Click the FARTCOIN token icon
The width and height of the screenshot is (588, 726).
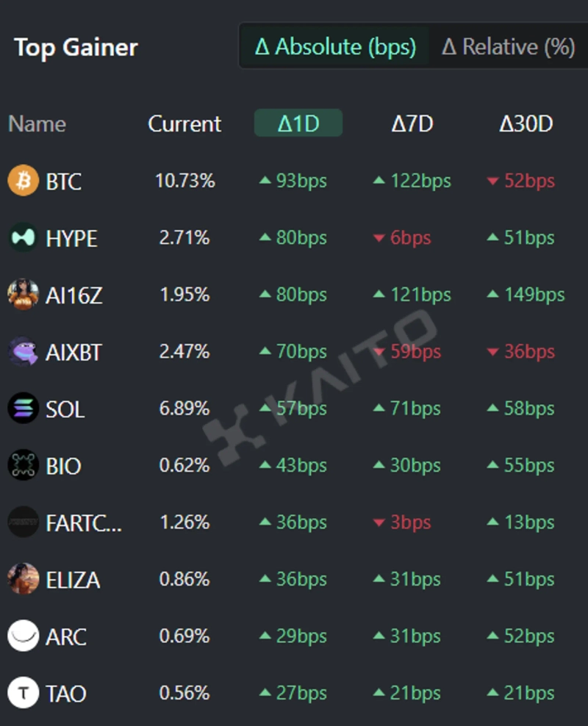click(23, 522)
